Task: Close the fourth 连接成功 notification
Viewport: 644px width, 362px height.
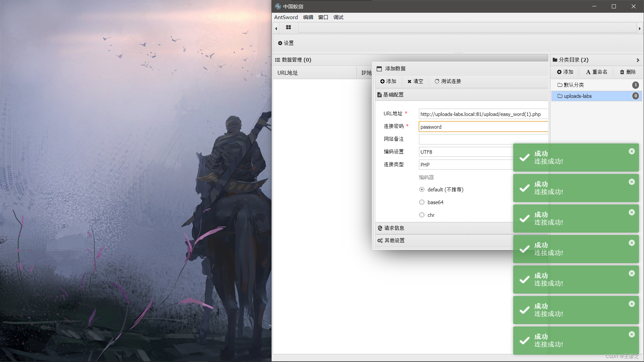Action: click(632, 243)
